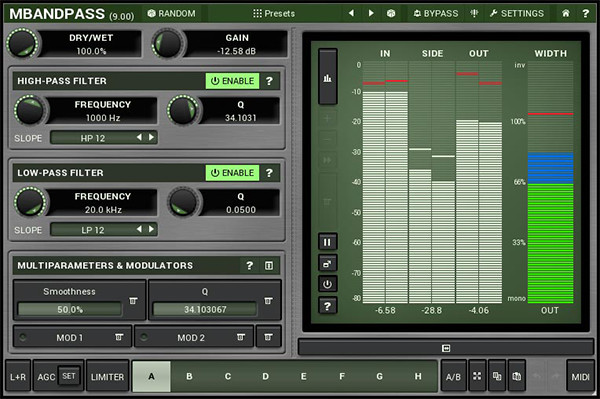
Task: Pause the meters
Action: 327,242
